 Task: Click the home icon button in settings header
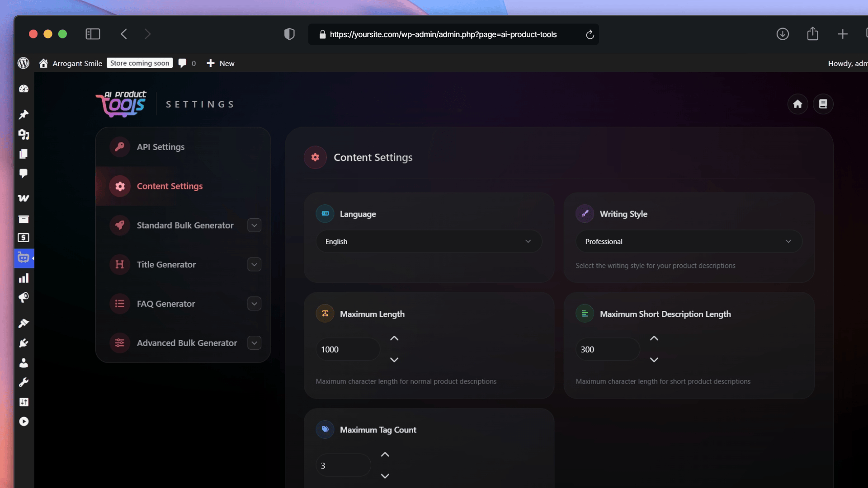pyautogui.click(x=797, y=104)
